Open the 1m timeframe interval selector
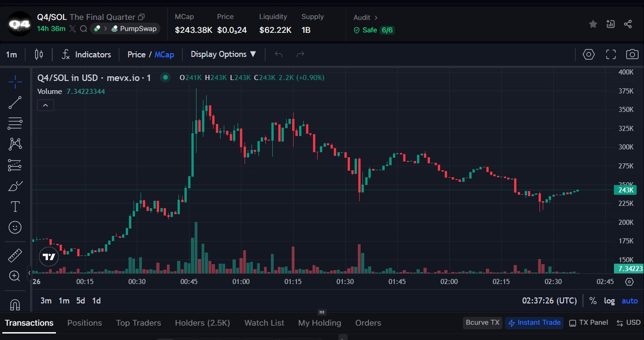This screenshot has height=340, width=644. [x=12, y=55]
